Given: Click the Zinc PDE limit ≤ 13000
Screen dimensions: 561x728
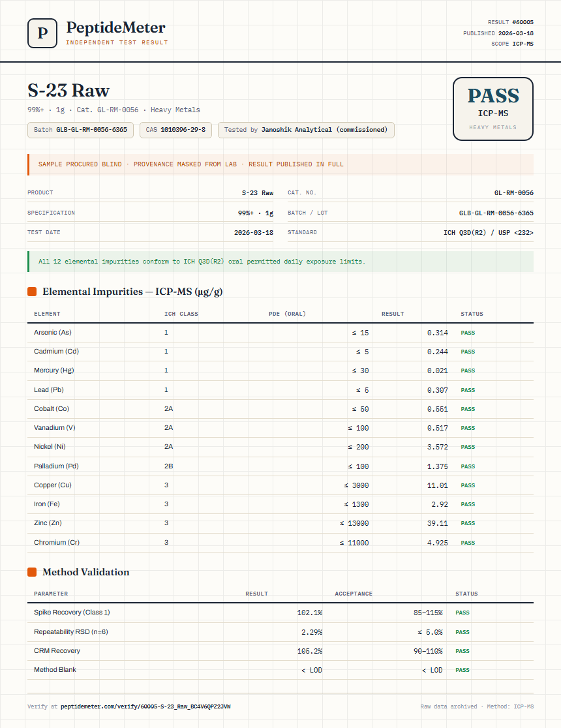Looking at the screenshot, I should [x=354, y=523].
